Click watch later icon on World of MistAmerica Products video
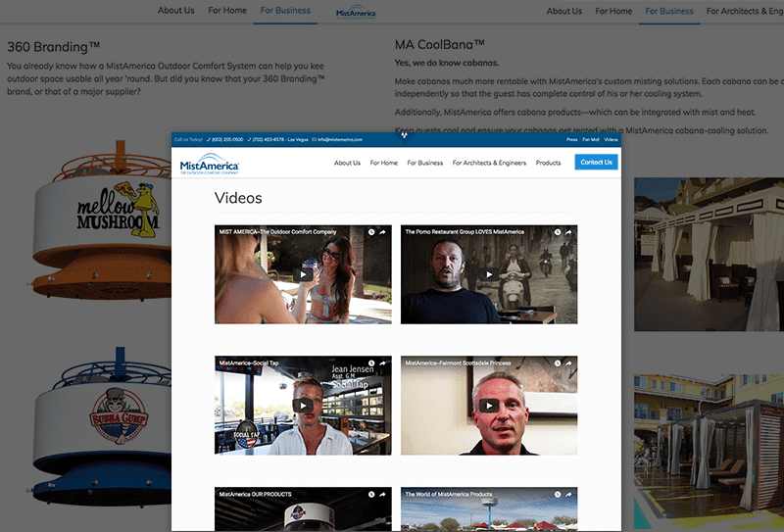The height and width of the screenshot is (532, 784). click(558, 494)
